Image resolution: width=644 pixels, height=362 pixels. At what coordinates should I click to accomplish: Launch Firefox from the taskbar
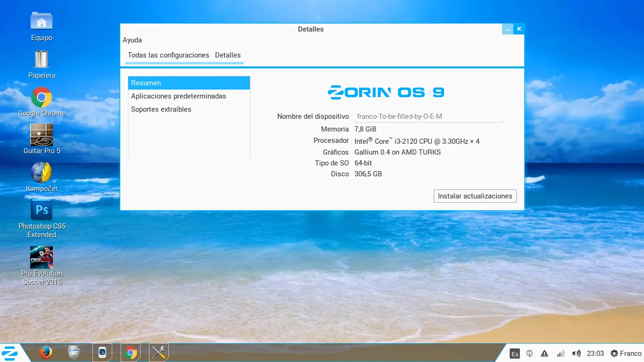[x=46, y=353]
